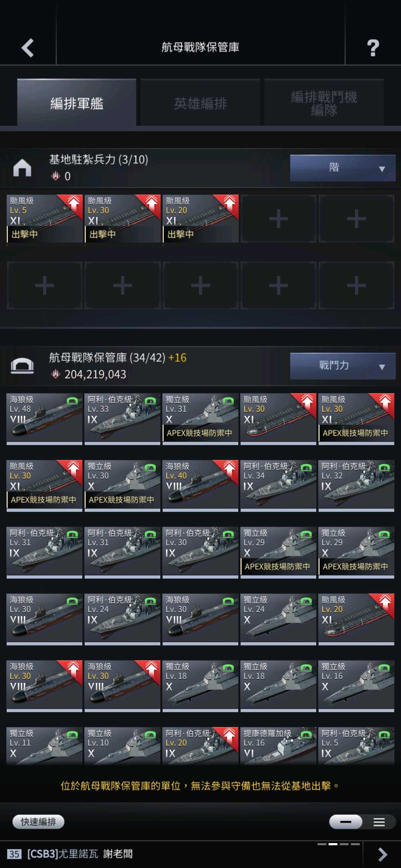Toggle the Lv. 20 颱風級 ship marked 出擊中
This screenshot has width=401, height=868.
(200, 219)
